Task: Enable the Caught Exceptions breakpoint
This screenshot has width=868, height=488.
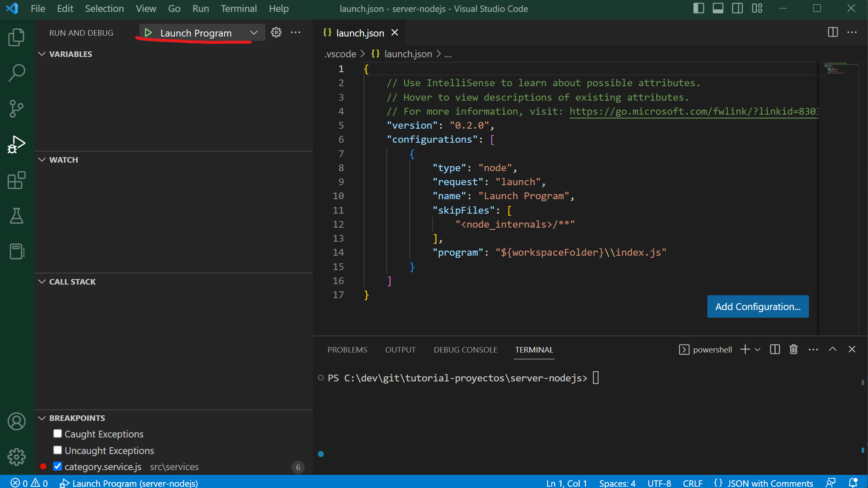Action: 57,434
